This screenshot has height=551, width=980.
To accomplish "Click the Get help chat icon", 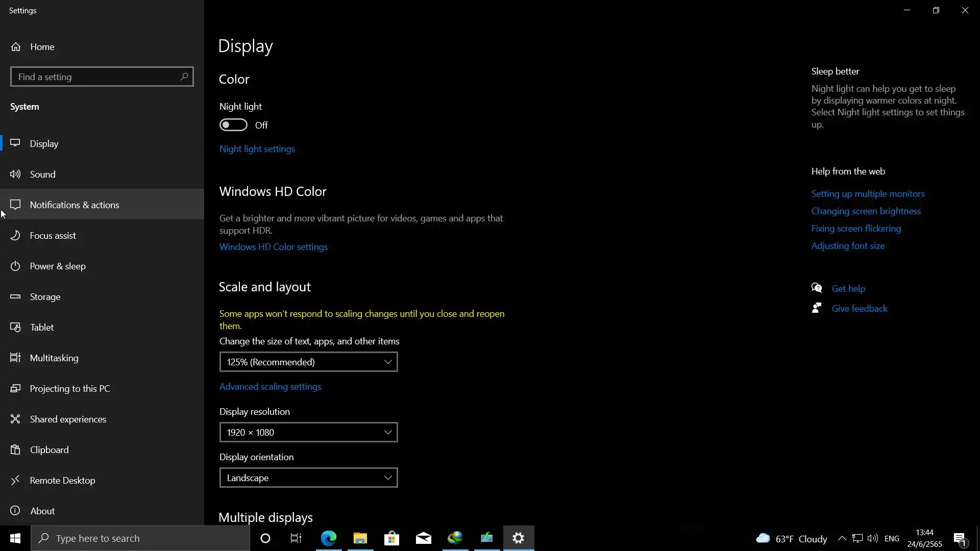I will (817, 288).
